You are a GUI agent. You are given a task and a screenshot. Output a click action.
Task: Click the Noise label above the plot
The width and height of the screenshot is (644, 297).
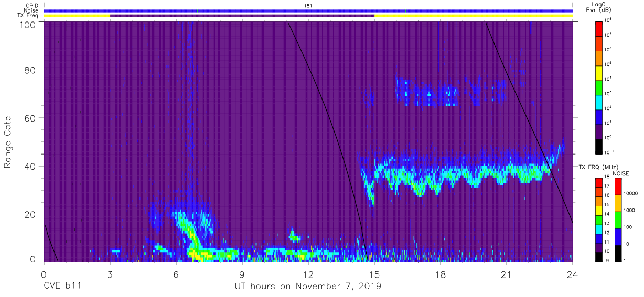click(x=30, y=10)
